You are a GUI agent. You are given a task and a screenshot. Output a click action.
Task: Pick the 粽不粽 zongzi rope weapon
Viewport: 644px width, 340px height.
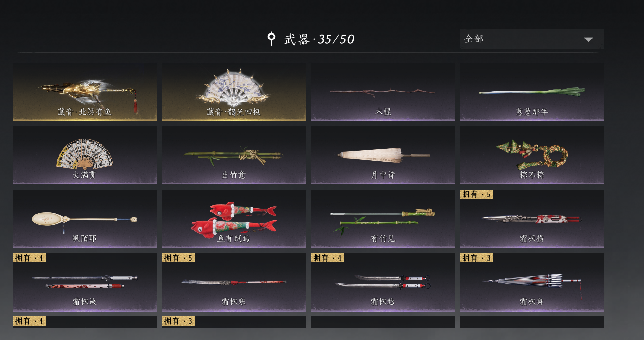pos(532,155)
